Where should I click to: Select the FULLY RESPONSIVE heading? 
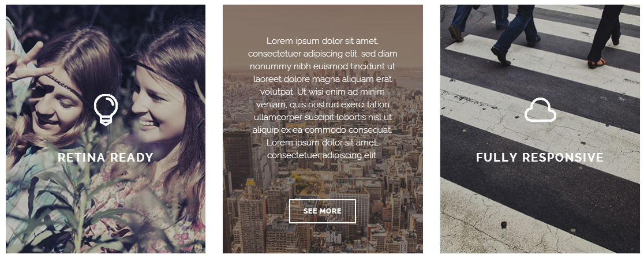pyautogui.click(x=540, y=158)
